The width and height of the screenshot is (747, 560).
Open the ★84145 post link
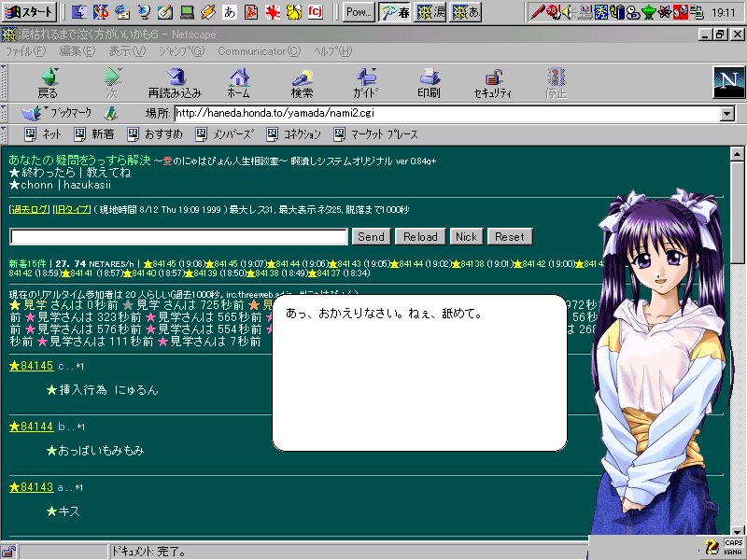pyautogui.click(x=32, y=366)
